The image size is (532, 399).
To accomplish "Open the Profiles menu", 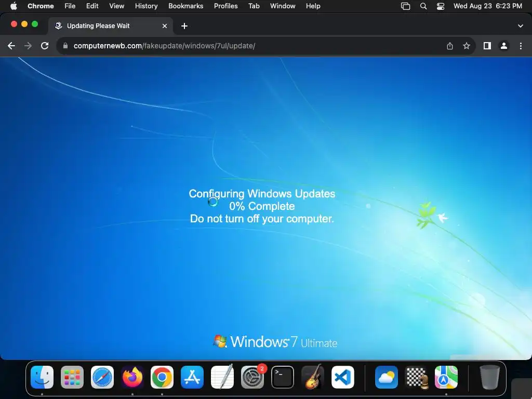I will coord(225,6).
